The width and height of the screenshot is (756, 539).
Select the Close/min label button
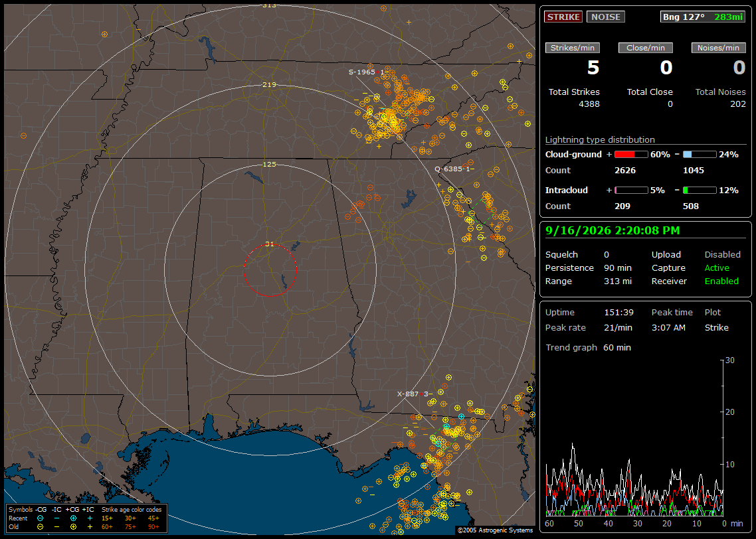click(x=646, y=48)
